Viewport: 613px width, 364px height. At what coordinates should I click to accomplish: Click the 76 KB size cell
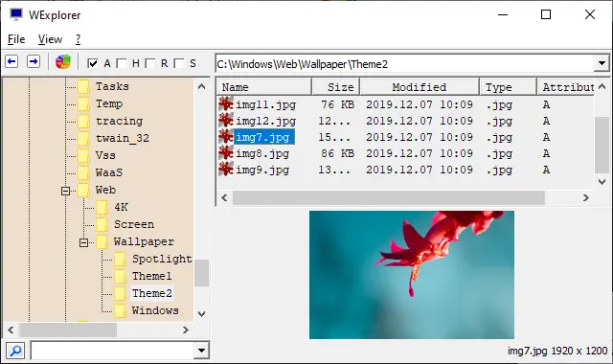click(x=337, y=104)
